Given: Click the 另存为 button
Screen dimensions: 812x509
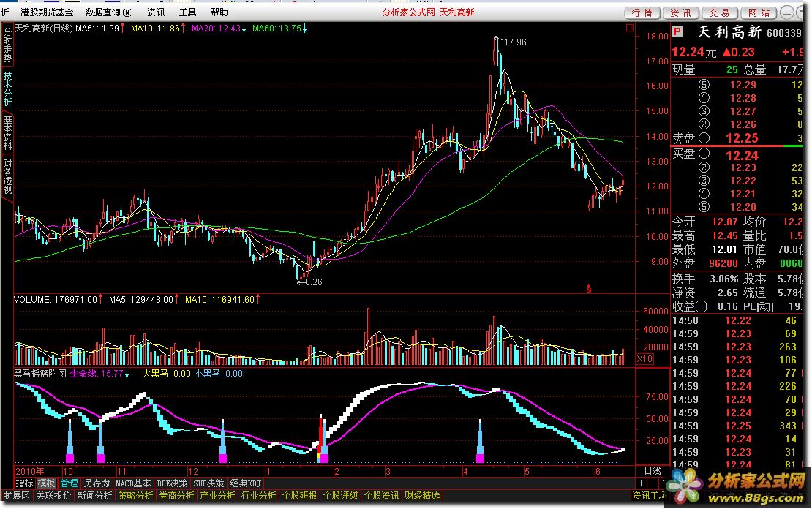Looking at the screenshot, I should [97, 483].
